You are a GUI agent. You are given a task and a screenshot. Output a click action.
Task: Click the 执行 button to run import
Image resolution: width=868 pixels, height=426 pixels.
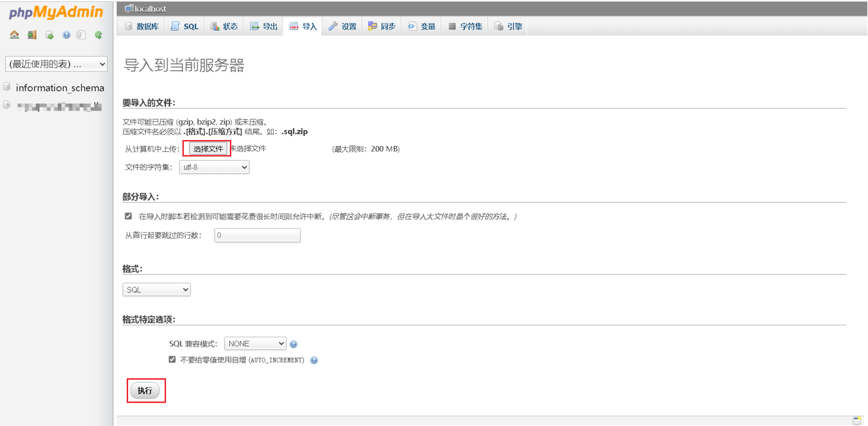click(146, 391)
